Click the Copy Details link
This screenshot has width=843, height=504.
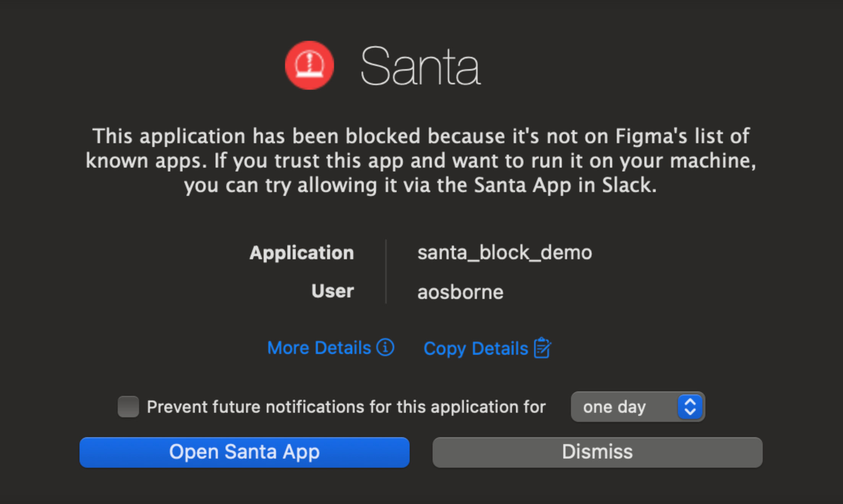487,348
